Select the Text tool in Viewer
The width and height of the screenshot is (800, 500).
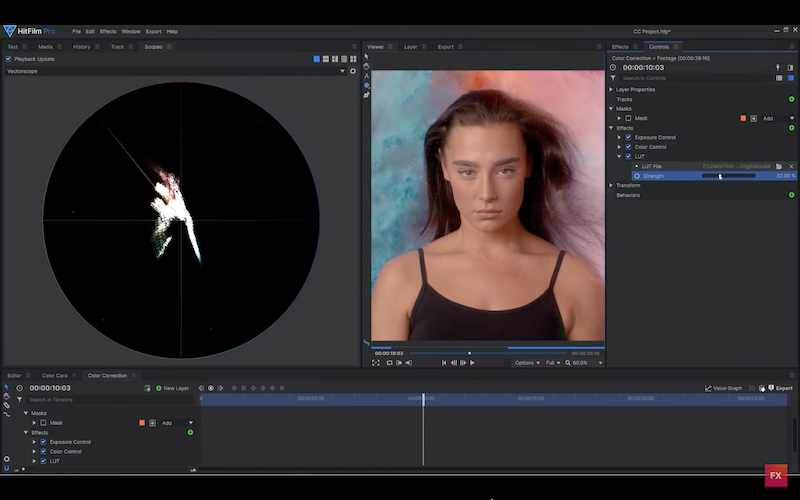(x=366, y=76)
